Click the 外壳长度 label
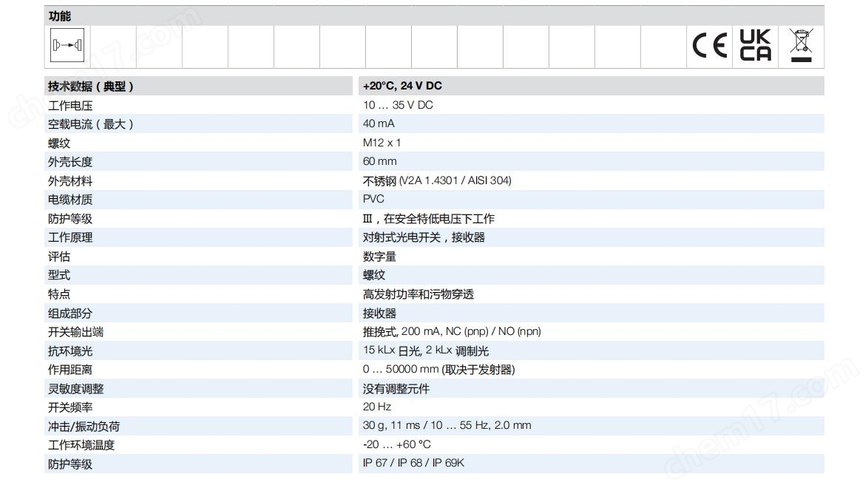 tap(70, 162)
